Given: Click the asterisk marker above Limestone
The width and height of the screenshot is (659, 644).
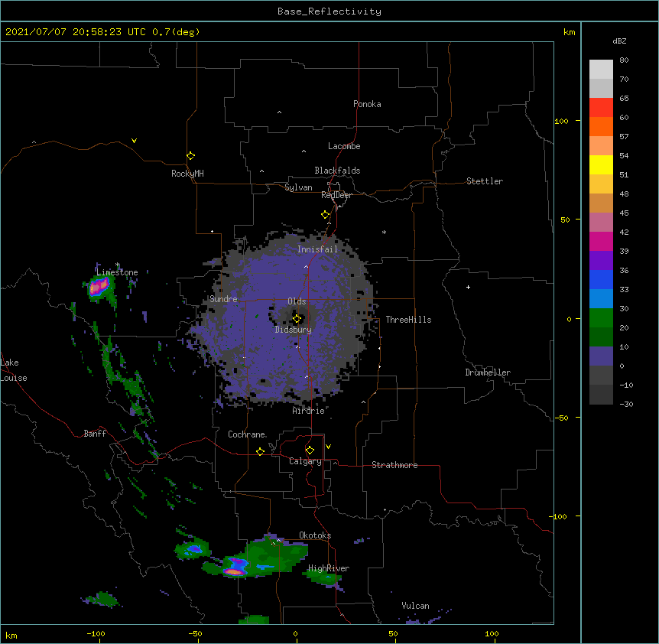Looking at the screenshot, I should [118, 265].
